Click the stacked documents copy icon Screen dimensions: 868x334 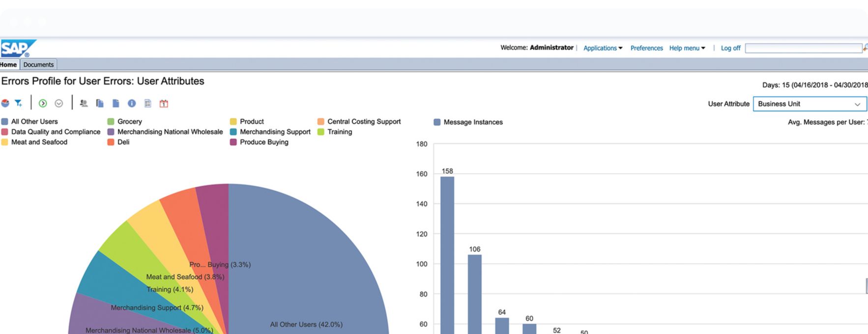coord(100,103)
